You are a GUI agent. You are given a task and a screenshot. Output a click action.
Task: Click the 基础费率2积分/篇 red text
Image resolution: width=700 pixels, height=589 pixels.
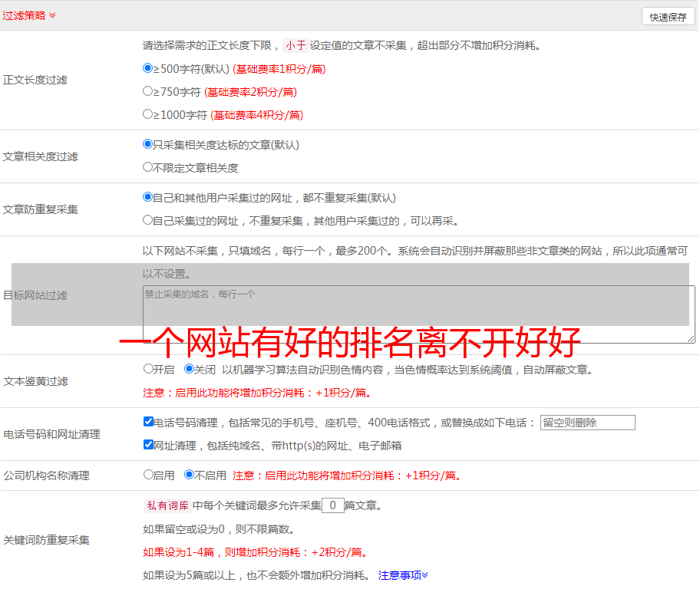click(250, 92)
